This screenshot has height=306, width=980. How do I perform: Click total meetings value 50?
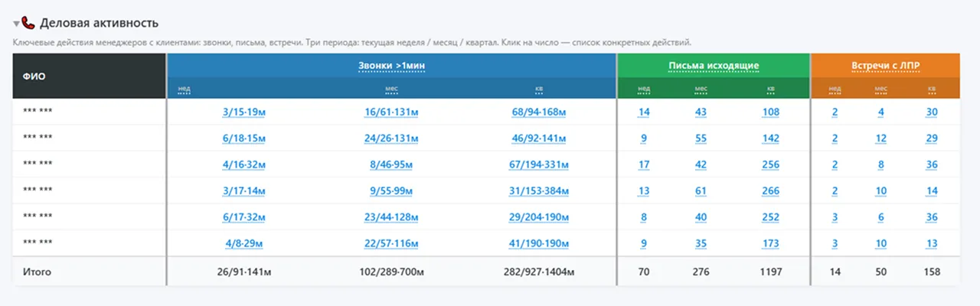click(x=881, y=272)
